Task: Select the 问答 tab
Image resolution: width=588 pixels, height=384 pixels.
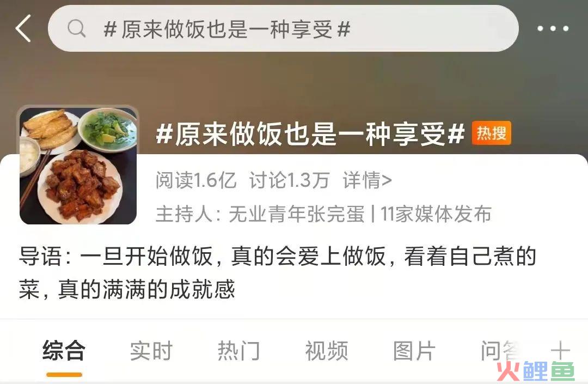Action: click(x=501, y=351)
